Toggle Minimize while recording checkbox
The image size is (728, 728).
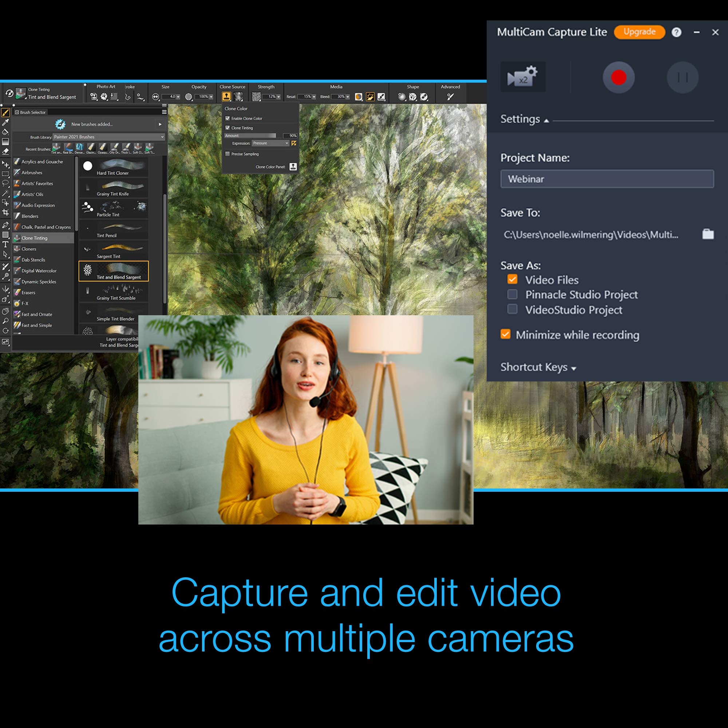tap(505, 334)
